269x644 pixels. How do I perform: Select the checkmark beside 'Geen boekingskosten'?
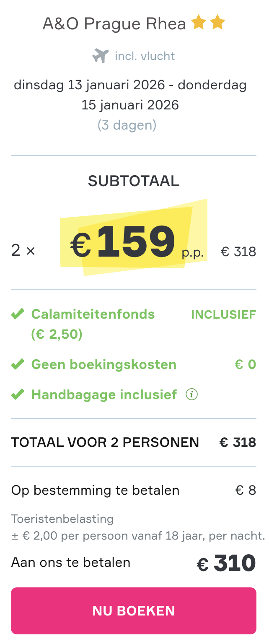pos(17,364)
